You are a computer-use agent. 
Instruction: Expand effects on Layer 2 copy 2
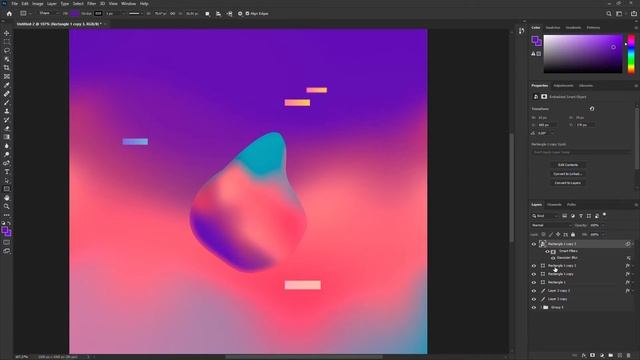[633, 291]
